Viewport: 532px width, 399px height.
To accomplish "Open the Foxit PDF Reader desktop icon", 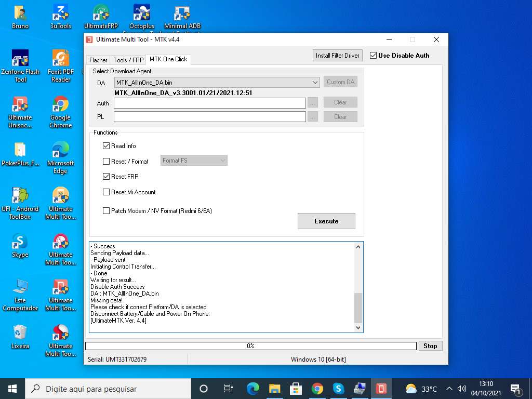I will [x=61, y=66].
